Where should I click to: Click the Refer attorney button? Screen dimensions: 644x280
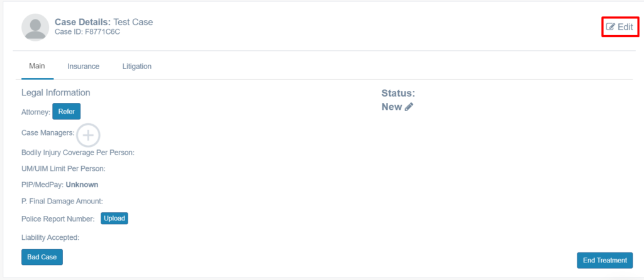(67, 112)
